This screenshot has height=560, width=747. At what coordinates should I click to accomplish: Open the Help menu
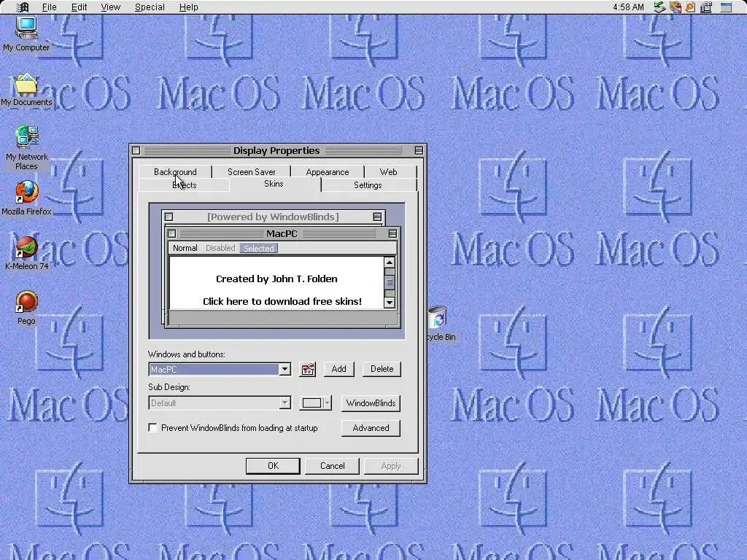189,7
